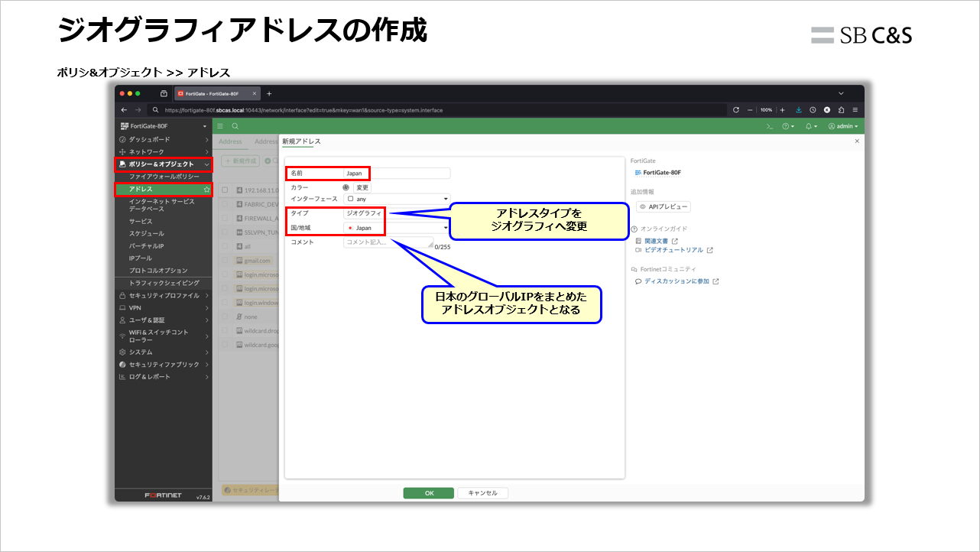Click the 新規作成 button behind the panel
The width and height of the screenshot is (980, 552).
(x=241, y=161)
